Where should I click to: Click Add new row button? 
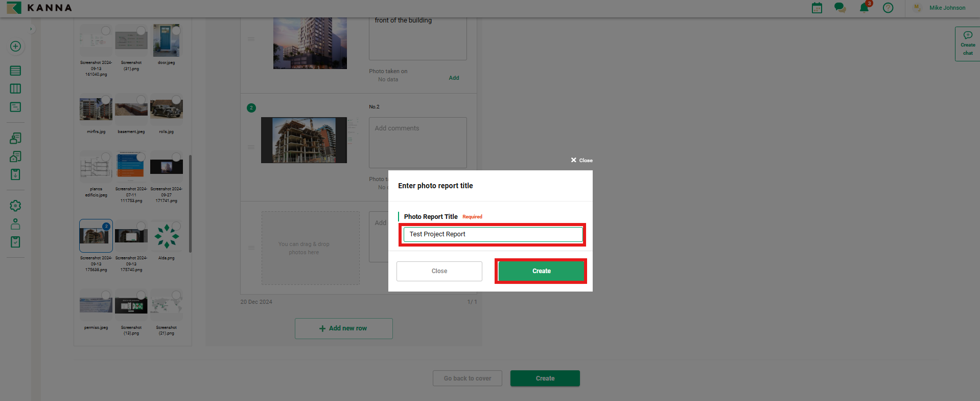click(343, 328)
